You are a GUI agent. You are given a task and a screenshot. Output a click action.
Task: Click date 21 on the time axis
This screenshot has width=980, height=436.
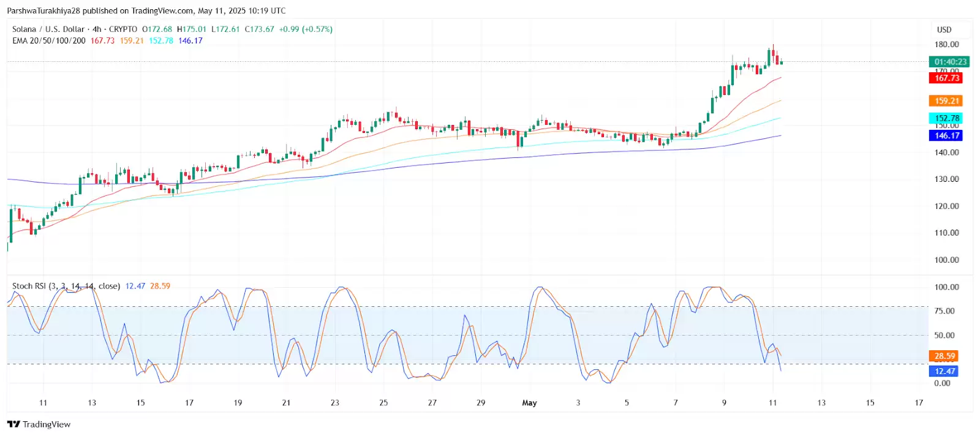coord(286,402)
